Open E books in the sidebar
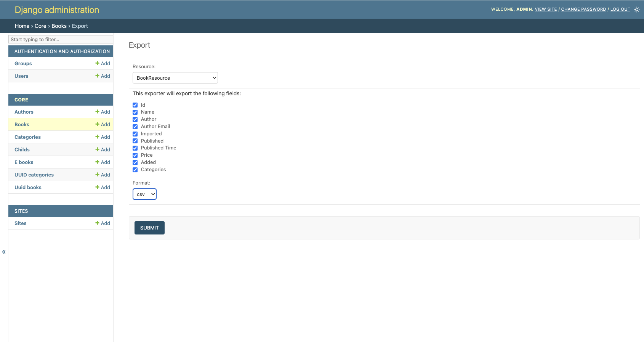644x342 pixels. point(24,162)
